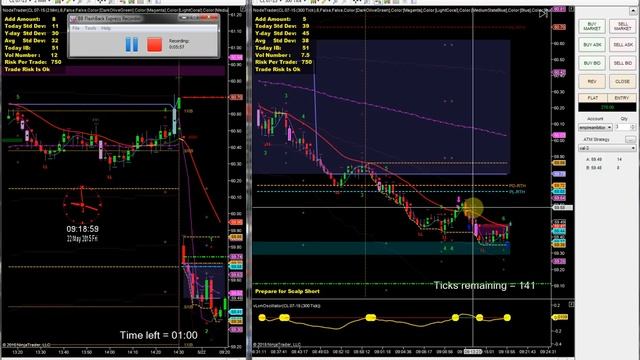Click the 'Time left = 01:00' text

tap(158, 336)
